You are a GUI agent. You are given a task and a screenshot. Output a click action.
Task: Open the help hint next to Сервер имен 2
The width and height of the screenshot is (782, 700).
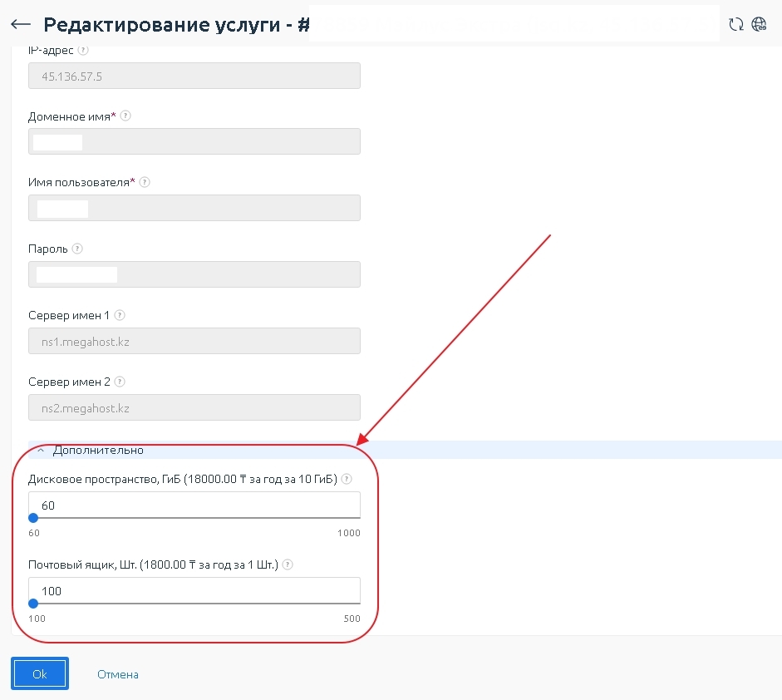pyautogui.click(x=120, y=382)
